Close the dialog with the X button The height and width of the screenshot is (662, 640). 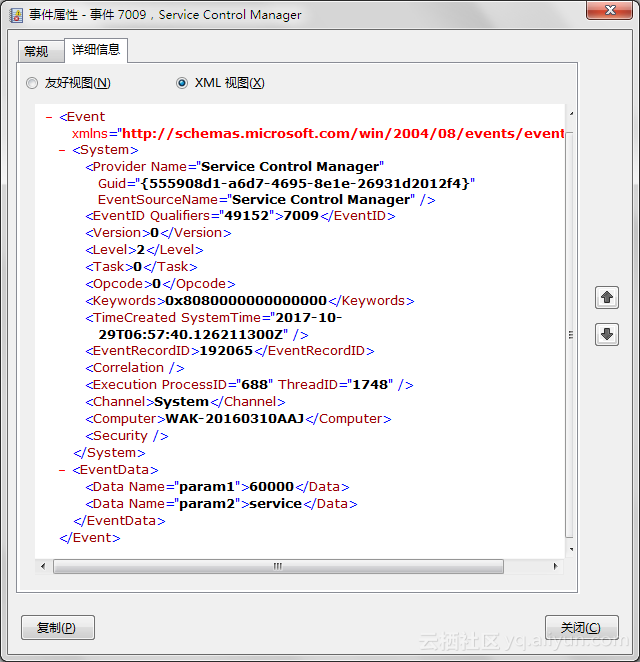pyautogui.click(x=609, y=10)
